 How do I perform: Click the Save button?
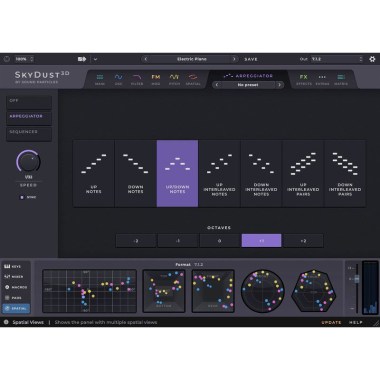click(251, 59)
